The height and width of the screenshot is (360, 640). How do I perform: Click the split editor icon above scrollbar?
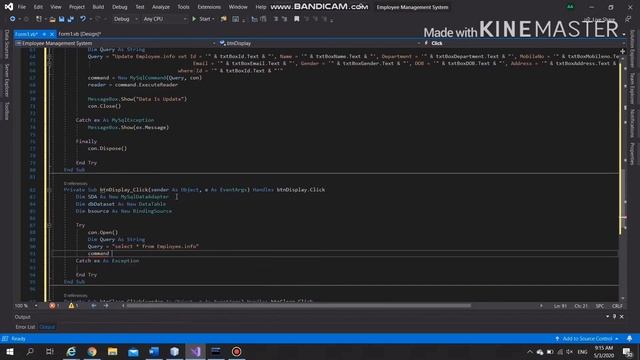[x=622, y=51]
